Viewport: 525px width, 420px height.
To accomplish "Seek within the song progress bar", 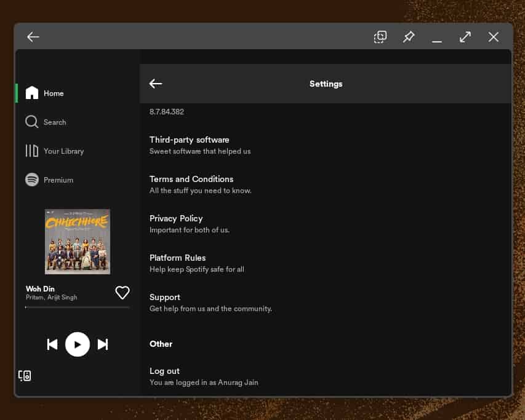I will tap(78, 307).
